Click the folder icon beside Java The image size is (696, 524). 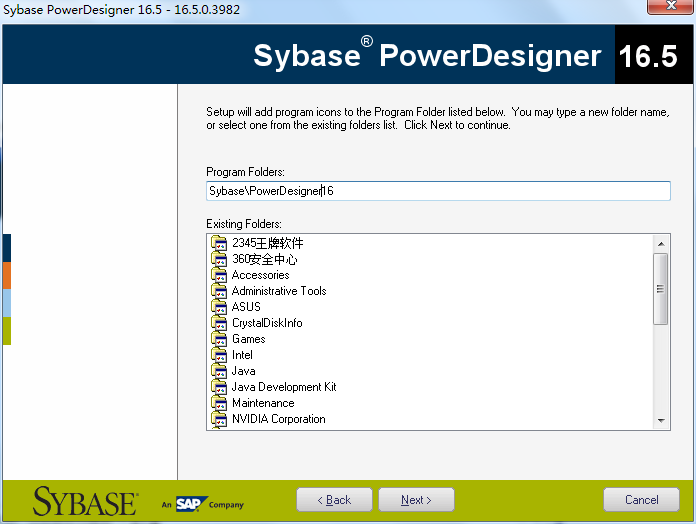click(x=219, y=371)
